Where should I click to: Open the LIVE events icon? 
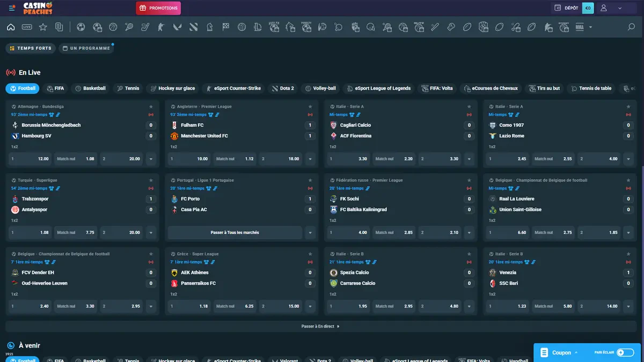(27, 27)
